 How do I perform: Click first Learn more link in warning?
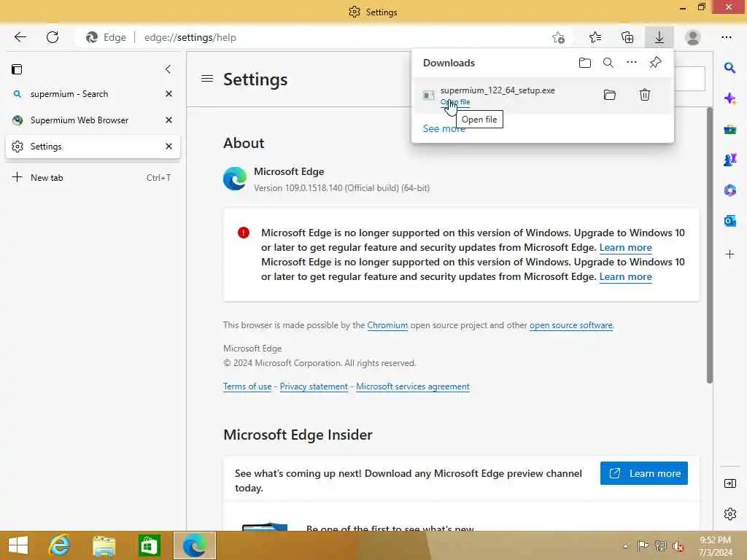click(x=625, y=248)
